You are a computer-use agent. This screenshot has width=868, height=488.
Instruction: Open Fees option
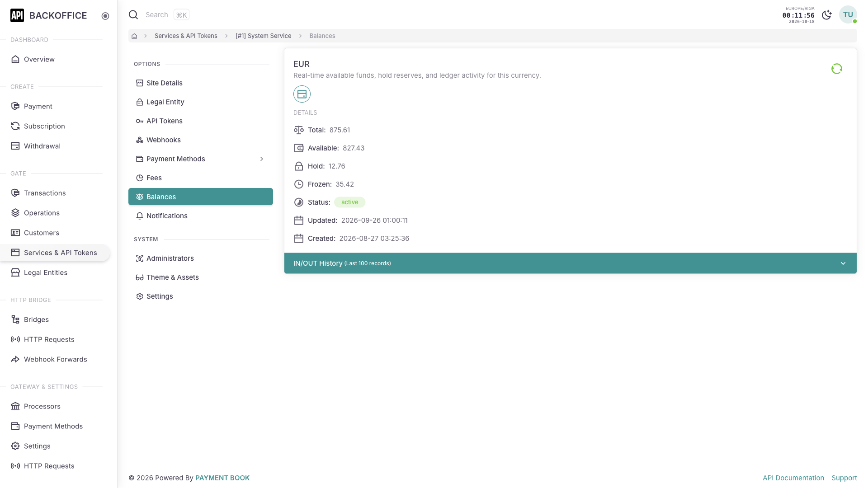coord(201,178)
